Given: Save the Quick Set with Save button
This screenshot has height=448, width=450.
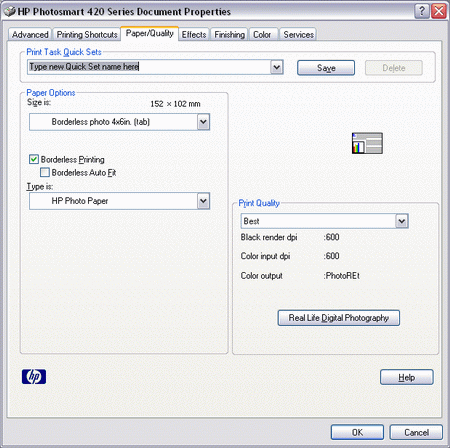Looking at the screenshot, I should [326, 68].
